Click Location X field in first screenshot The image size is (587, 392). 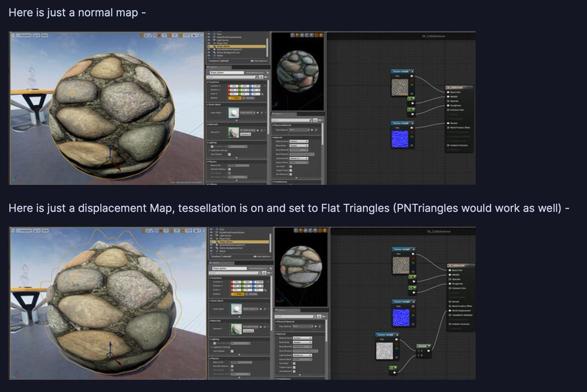click(x=233, y=86)
